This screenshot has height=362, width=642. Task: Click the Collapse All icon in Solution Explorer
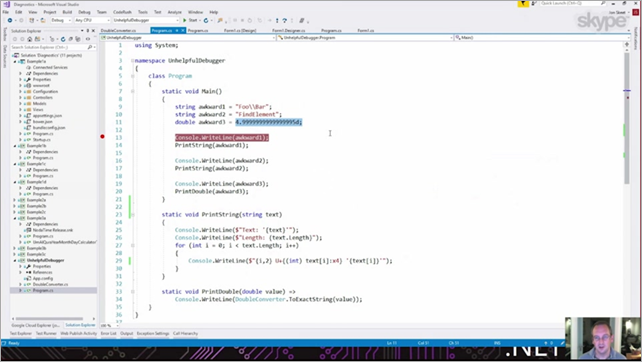pos(70,39)
